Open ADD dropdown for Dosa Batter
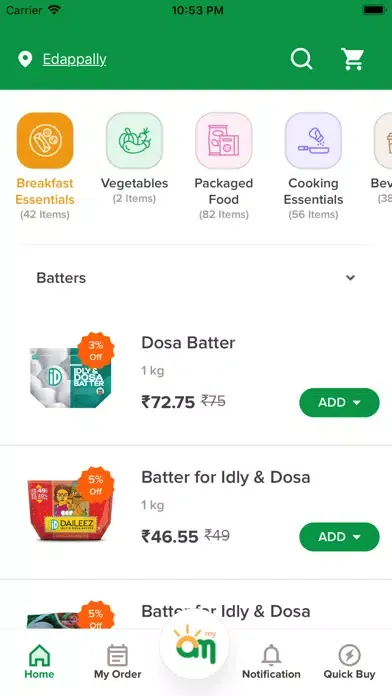The image size is (392, 696). click(x=339, y=403)
